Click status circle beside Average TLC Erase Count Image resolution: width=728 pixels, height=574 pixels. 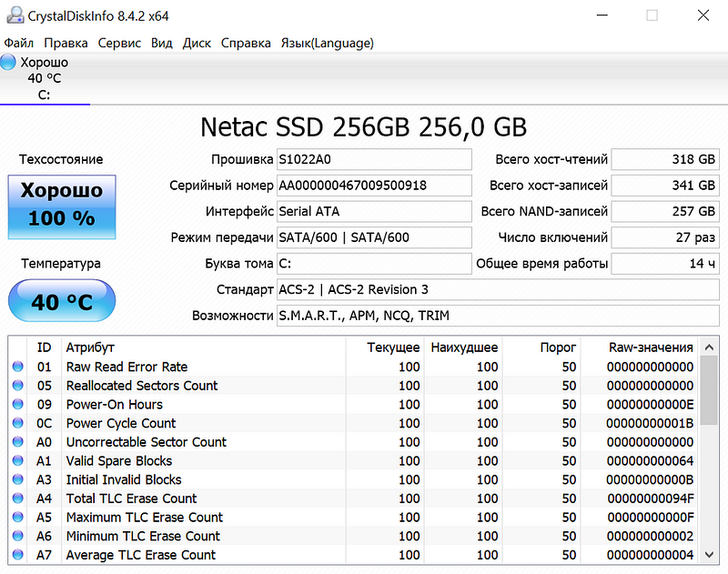click(x=18, y=554)
